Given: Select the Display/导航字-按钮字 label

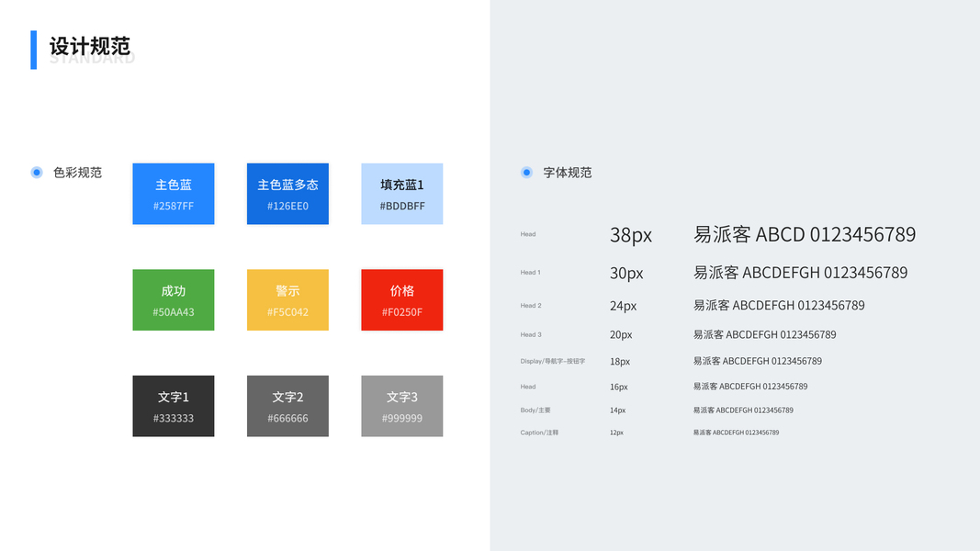Looking at the screenshot, I should coord(553,361).
